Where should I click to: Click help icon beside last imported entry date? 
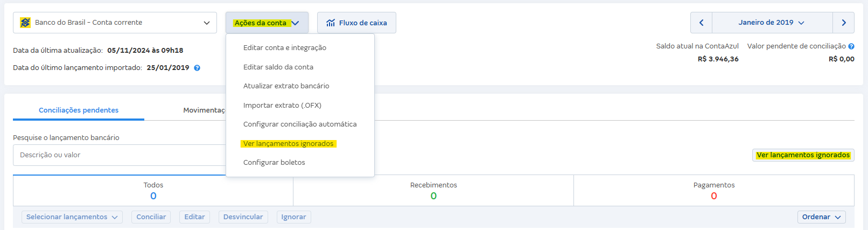click(197, 68)
